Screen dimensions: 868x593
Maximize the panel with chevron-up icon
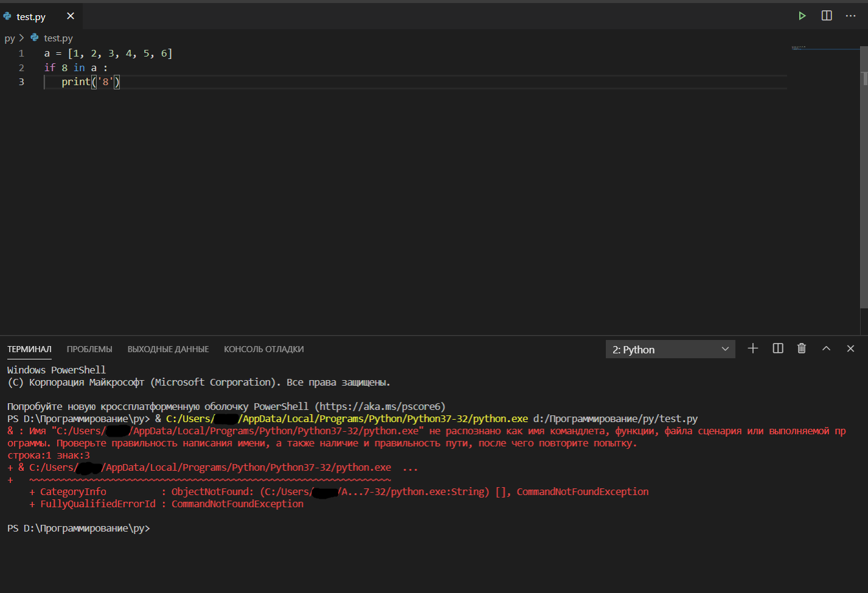[x=826, y=349]
